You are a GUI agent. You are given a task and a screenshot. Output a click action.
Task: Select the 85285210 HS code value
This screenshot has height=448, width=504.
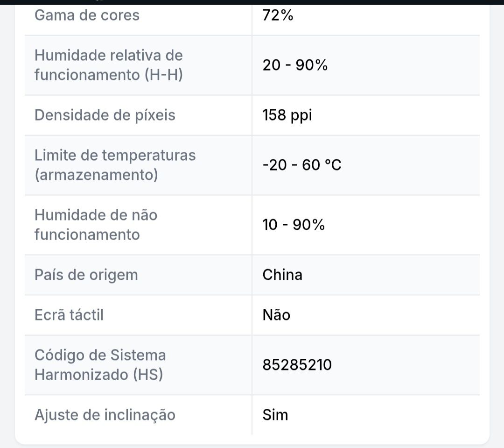tap(297, 365)
